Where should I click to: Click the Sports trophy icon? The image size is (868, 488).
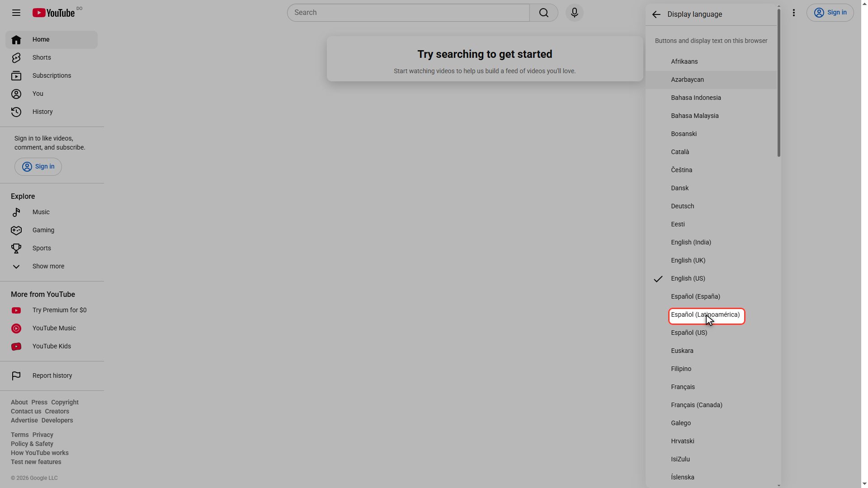point(16,249)
